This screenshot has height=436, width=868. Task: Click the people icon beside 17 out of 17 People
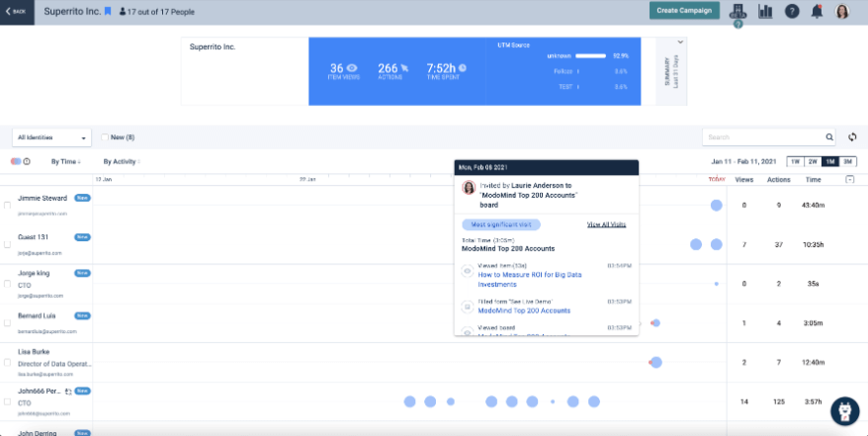123,12
